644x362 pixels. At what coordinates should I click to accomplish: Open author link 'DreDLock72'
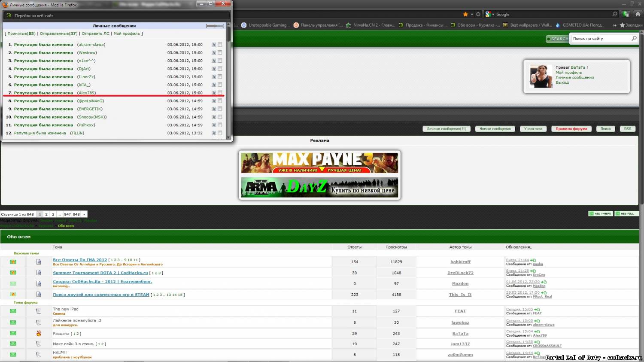(x=460, y=273)
